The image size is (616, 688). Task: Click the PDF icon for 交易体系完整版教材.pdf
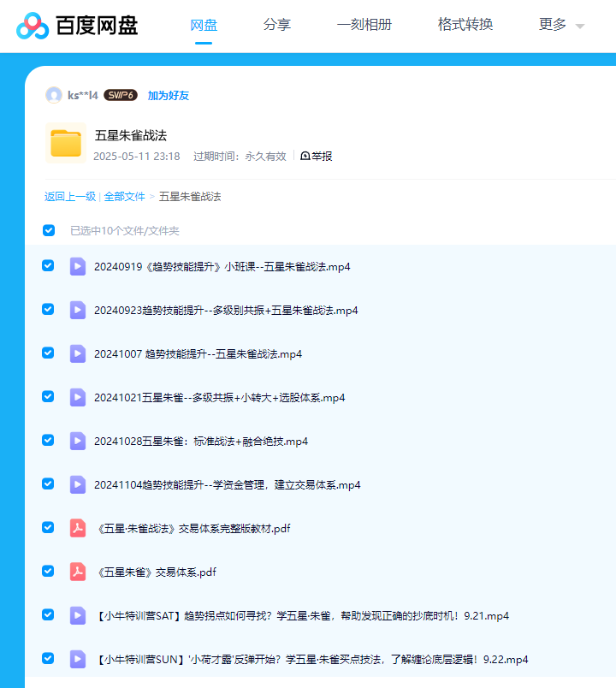coord(78,528)
